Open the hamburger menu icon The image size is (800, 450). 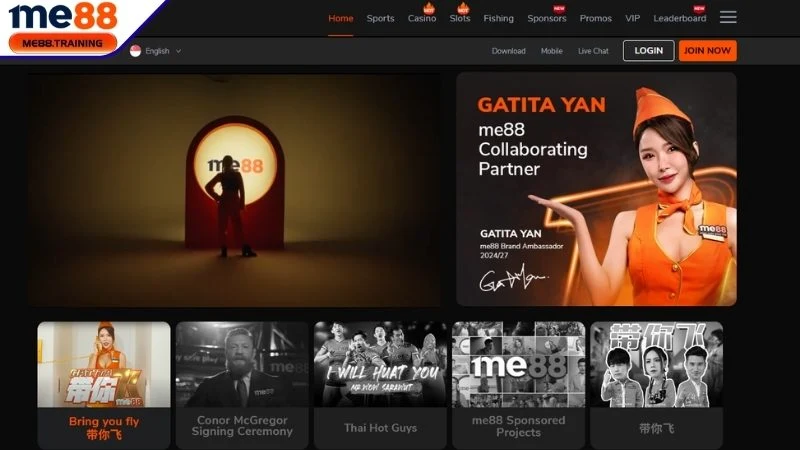point(728,17)
